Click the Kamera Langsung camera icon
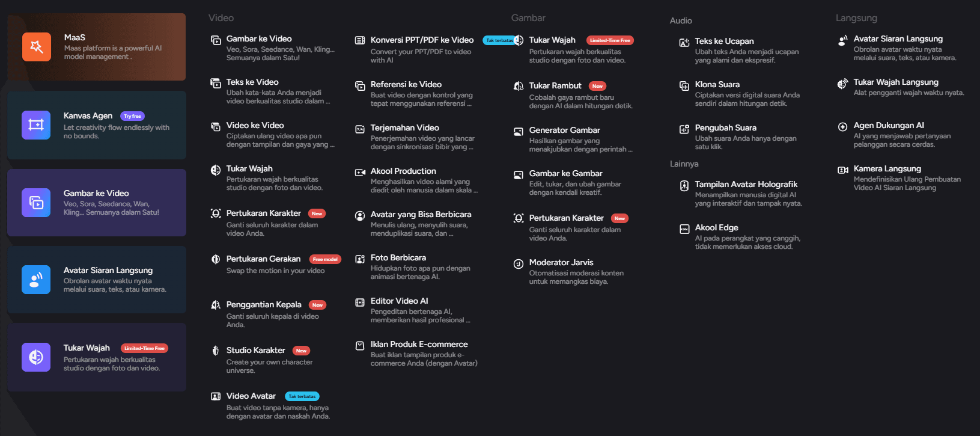The height and width of the screenshot is (436, 980). [842, 170]
